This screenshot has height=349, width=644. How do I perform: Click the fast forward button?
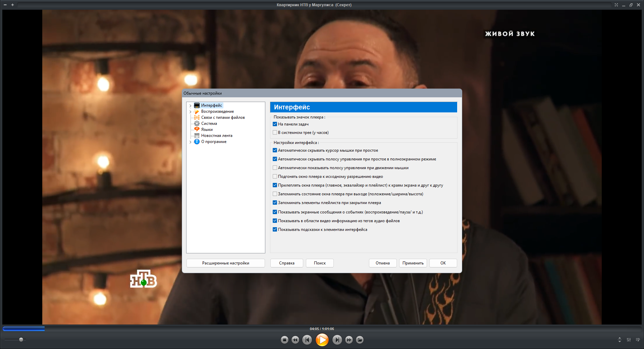tap(349, 340)
